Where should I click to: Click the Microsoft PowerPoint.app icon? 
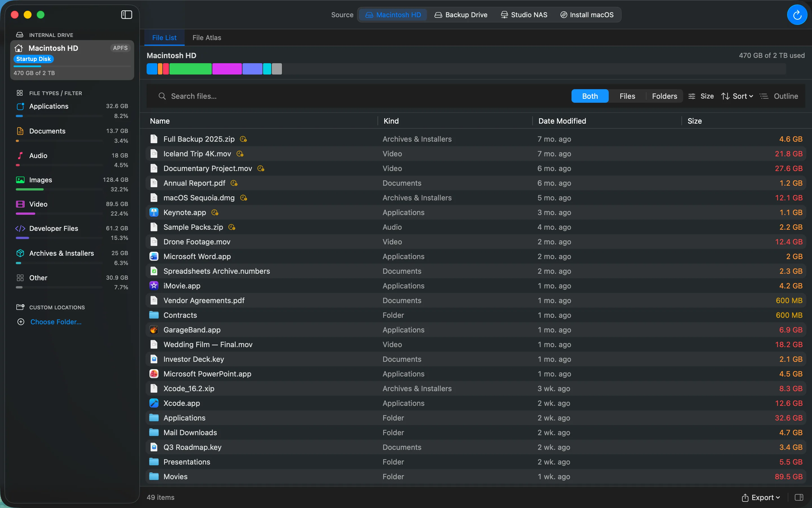coord(154,374)
